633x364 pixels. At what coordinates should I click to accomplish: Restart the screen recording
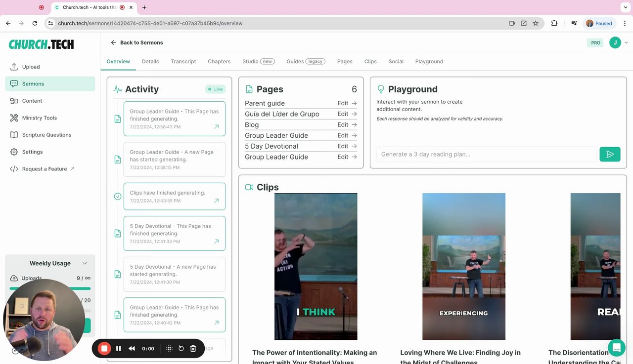pyautogui.click(x=181, y=348)
